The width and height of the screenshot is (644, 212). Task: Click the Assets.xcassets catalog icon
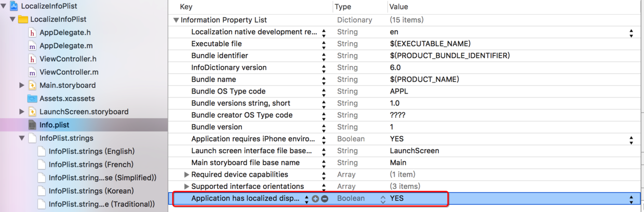click(x=33, y=98)
